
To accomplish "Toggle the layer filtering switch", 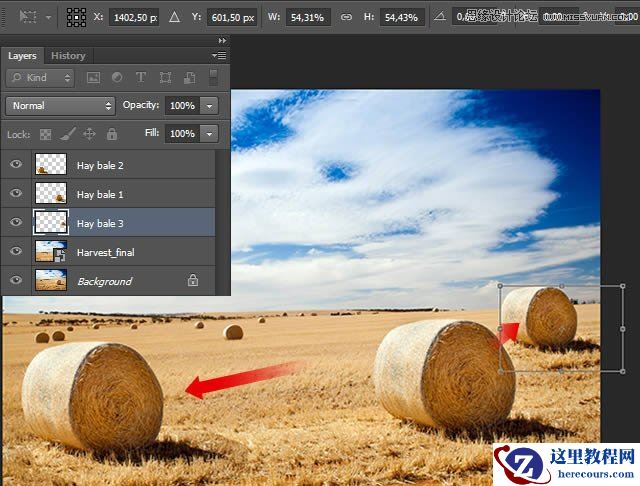I will [x=213, y=77].
